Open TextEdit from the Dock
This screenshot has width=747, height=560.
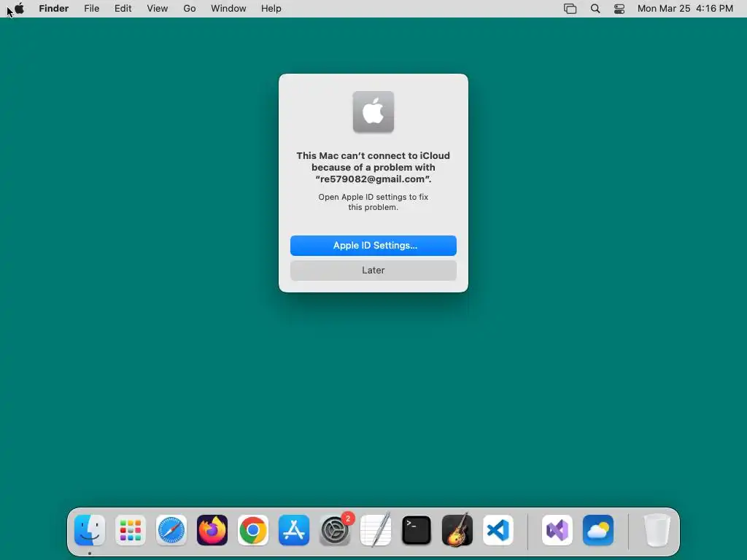pyautogui.click(x=376, y=530)
